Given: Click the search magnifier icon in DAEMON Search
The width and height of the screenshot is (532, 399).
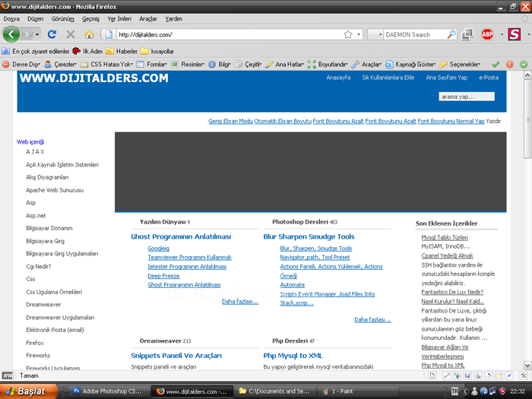Looking at the screenshot, I should (451, 34).
